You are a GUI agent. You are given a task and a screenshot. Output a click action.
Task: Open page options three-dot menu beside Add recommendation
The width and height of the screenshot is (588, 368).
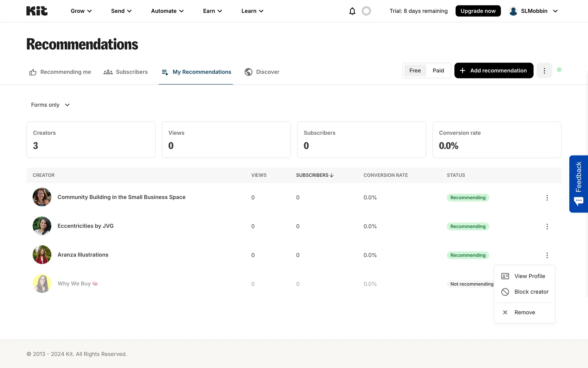(544, 71)
